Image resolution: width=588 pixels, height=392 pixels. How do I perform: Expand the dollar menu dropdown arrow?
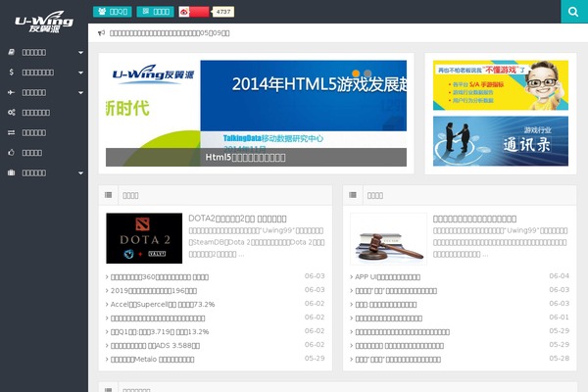[x=80, y=72]
